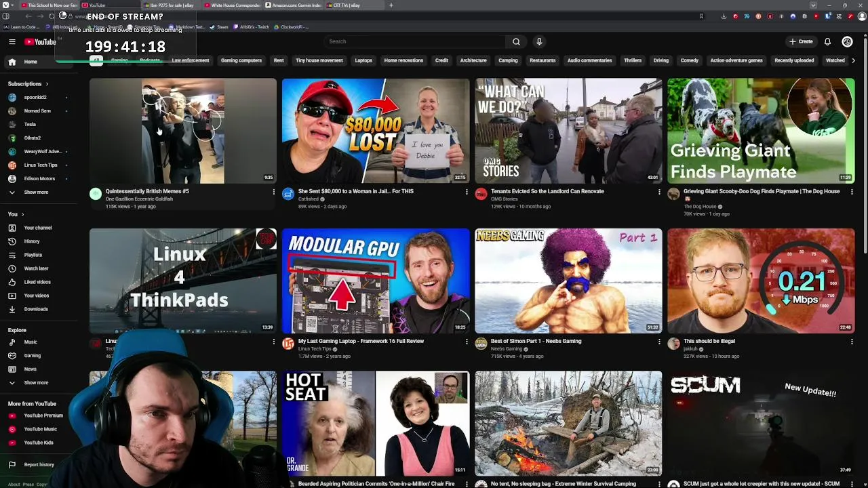
Task: Click the search magnifier button
Action: [516, 41]
